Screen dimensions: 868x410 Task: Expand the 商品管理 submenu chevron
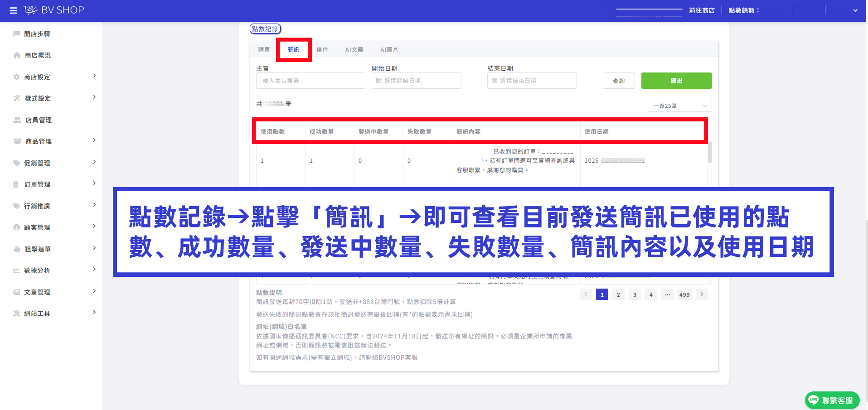94,140
